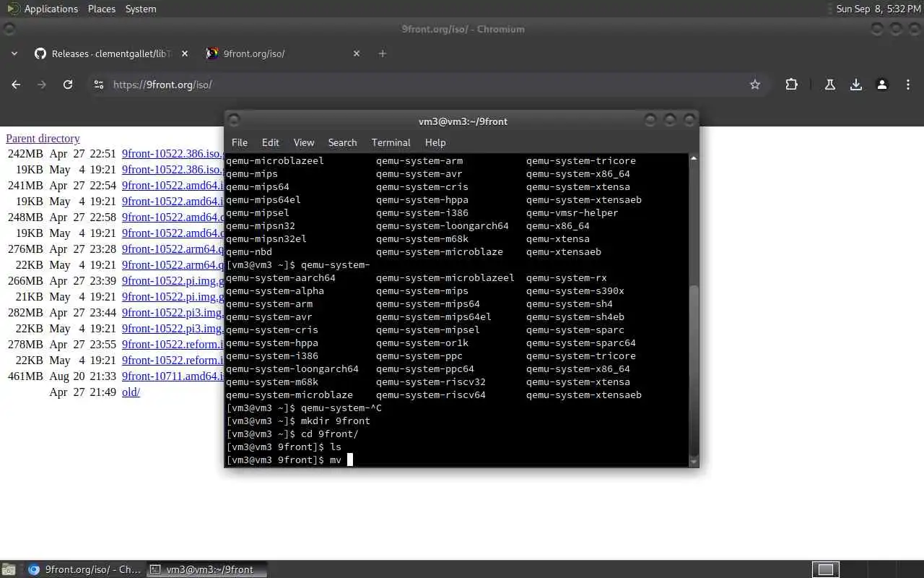Bookmark this page with the star

(755, 85)
